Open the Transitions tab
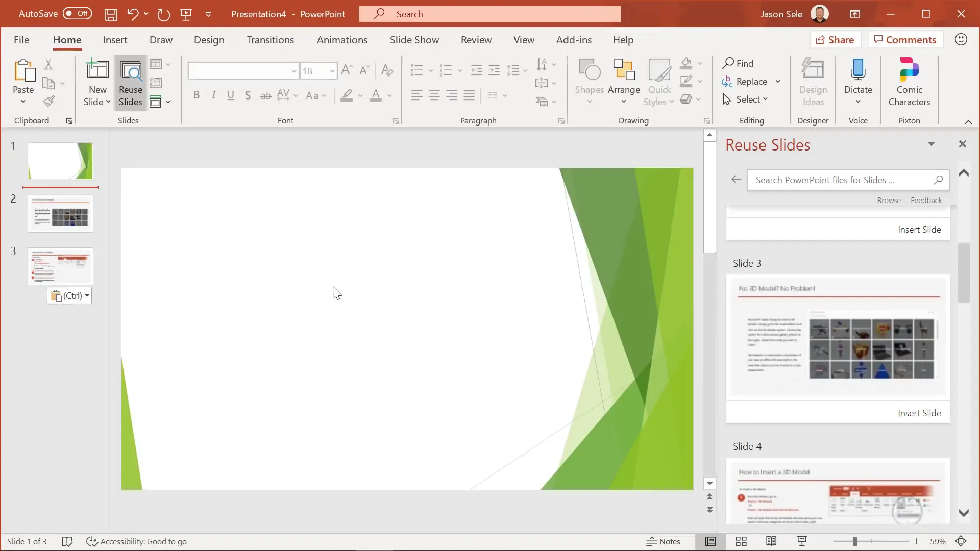 pyautogui.click(x=271, y=40)
